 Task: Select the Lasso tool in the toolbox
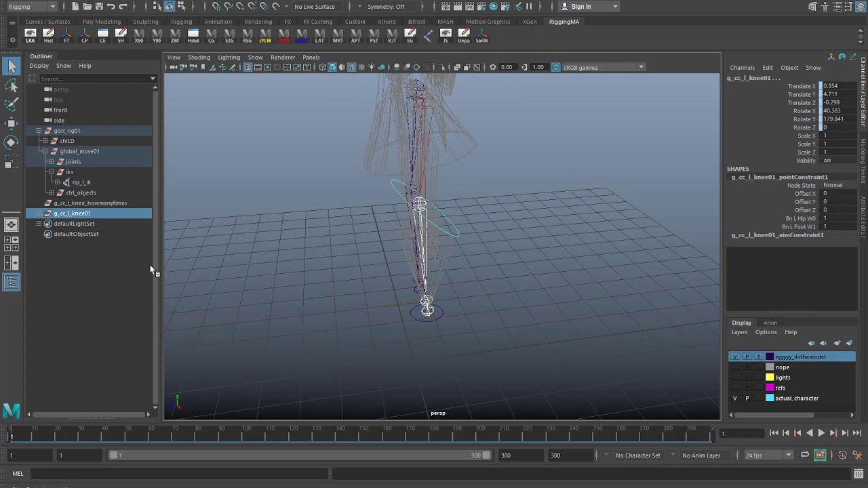click(x=12, y=85)
